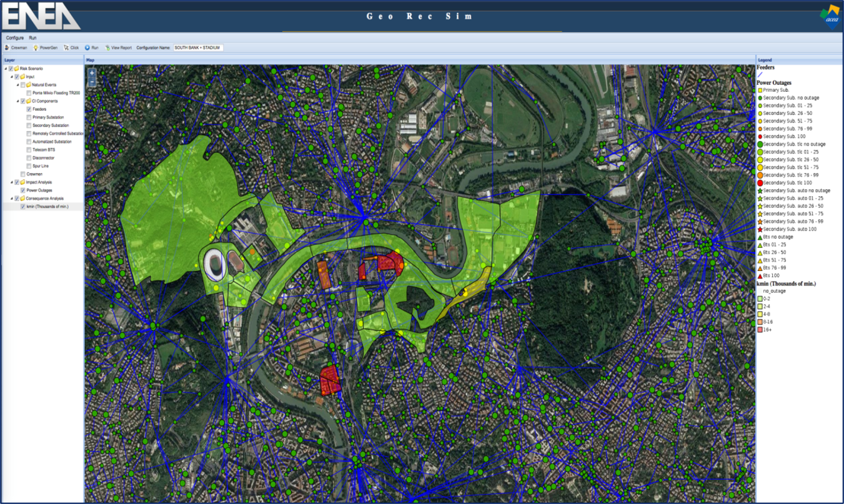Click the Consequence Analysis folder icon
This screenshot has height=504, width=844.
pos(22,199)
